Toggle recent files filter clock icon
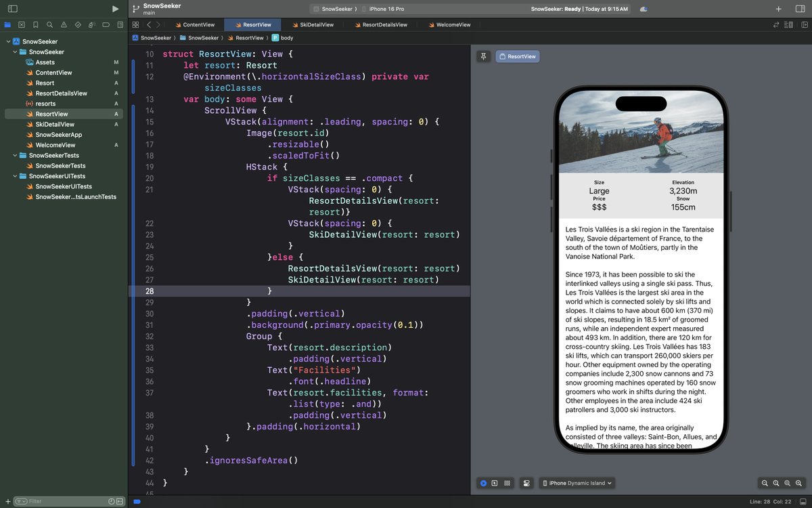The height and width of the screenshot is (508, 812). coord(111,501)
